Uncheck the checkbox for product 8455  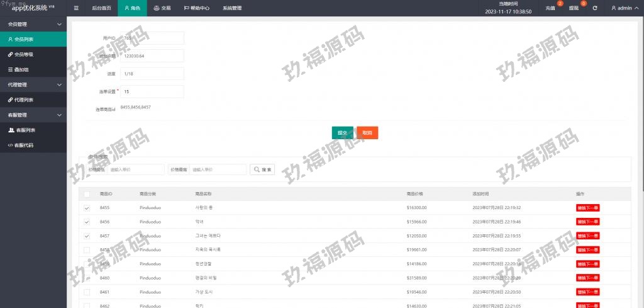coord(87,208)
